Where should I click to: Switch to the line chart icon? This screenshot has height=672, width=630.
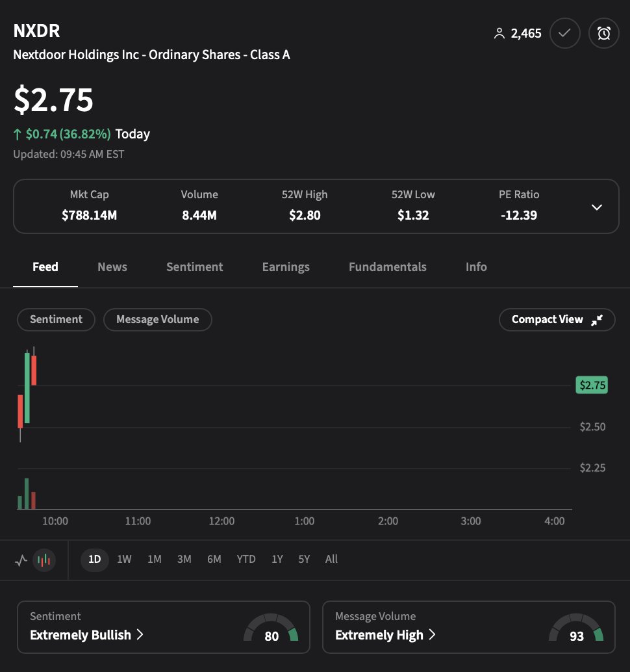20,560
